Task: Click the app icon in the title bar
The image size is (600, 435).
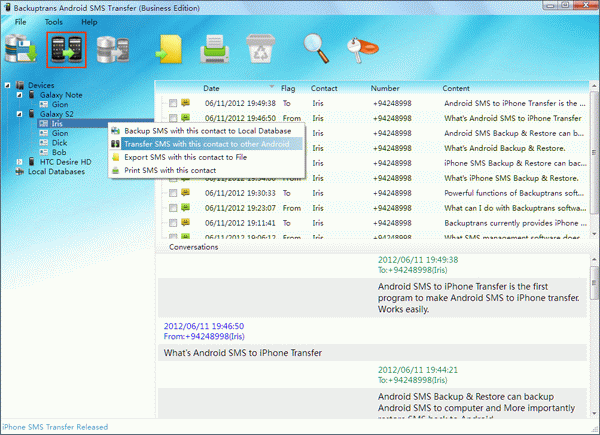Action: coord(7,7)
